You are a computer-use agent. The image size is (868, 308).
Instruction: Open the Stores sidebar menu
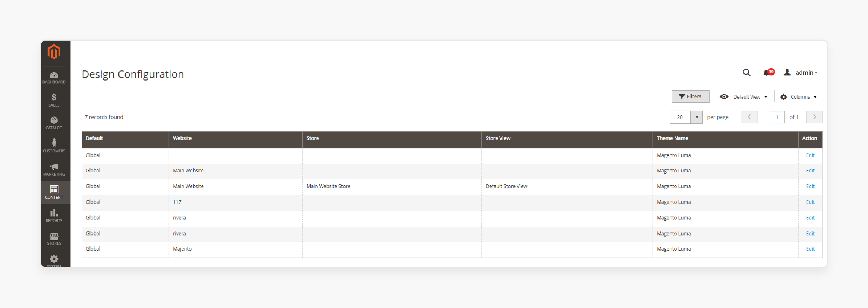pos(54,239)
